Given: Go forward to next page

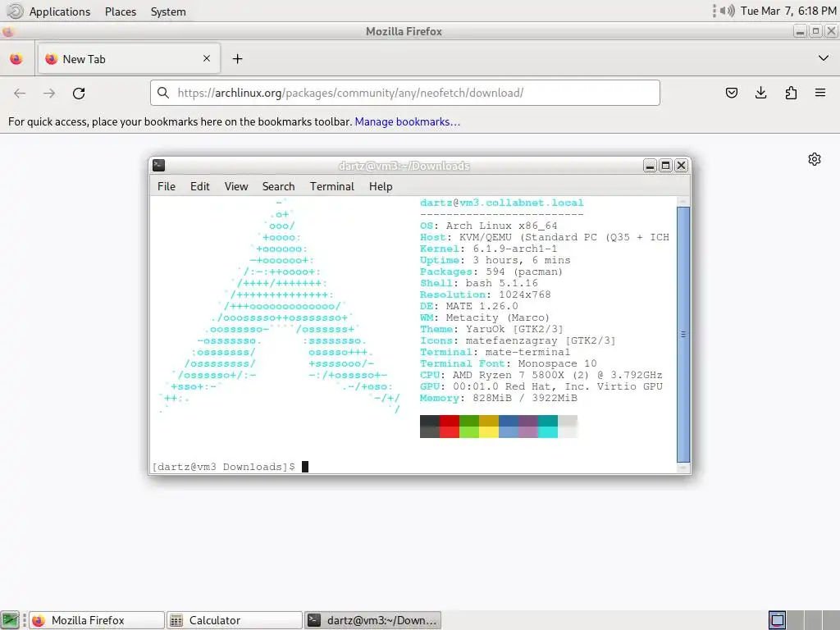Looking at the screenshot, I should click(x=49, y=94).
